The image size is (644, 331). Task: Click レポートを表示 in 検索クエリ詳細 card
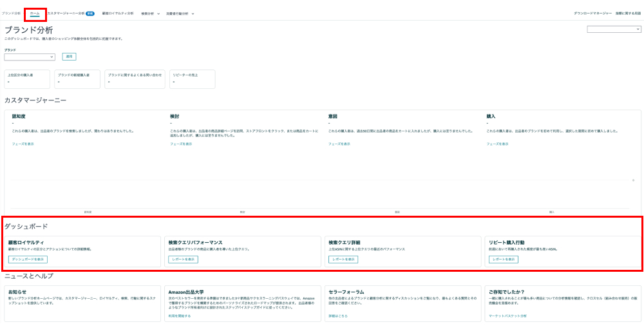[x=343, y=260]
